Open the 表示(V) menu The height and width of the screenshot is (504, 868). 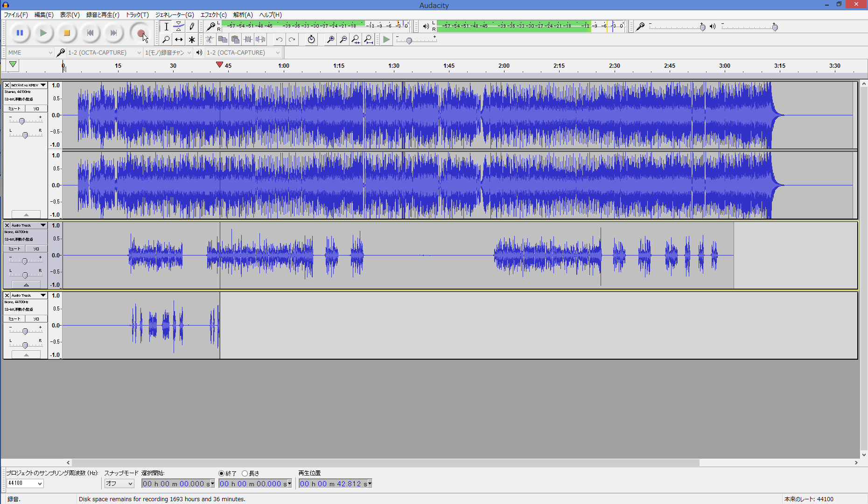(70, 14)
